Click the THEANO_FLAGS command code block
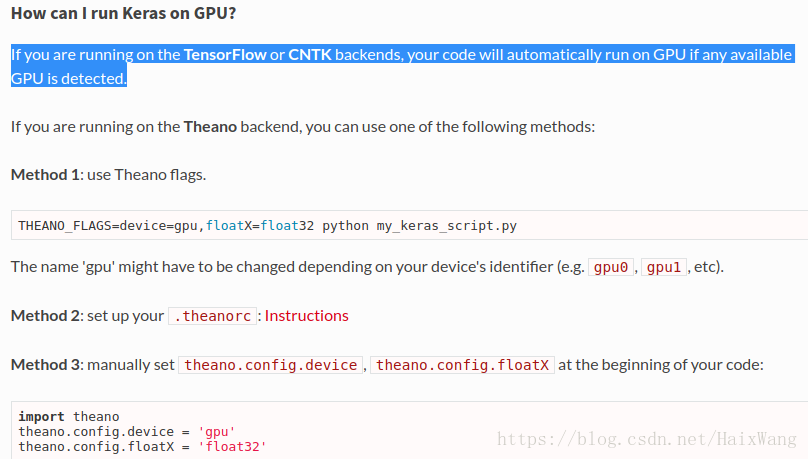The width and height of the screenshot is (808, 459). (x=410, y=225)
